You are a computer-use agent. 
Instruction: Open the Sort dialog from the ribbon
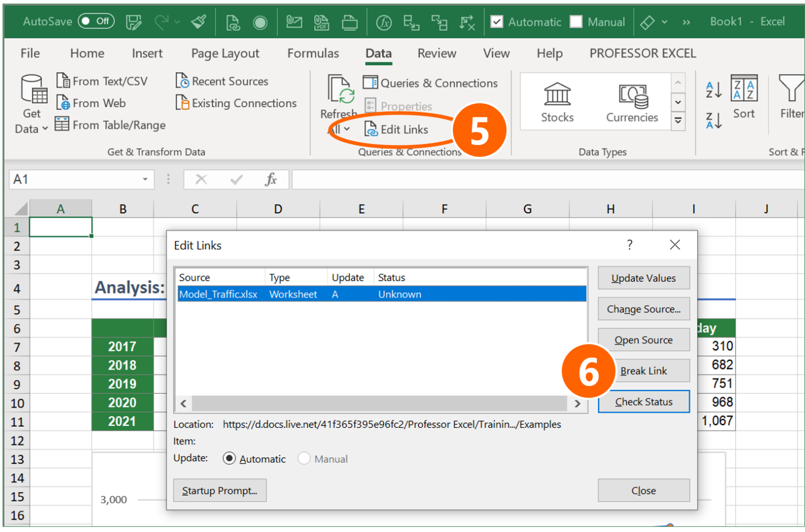click(x=744, y=99)
